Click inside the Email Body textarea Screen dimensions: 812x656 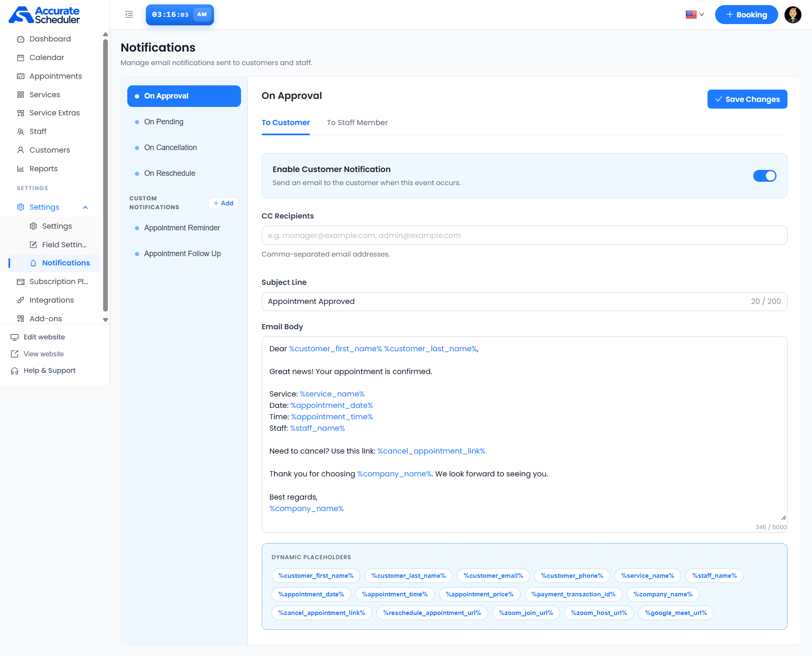click(x=524, y=435)
